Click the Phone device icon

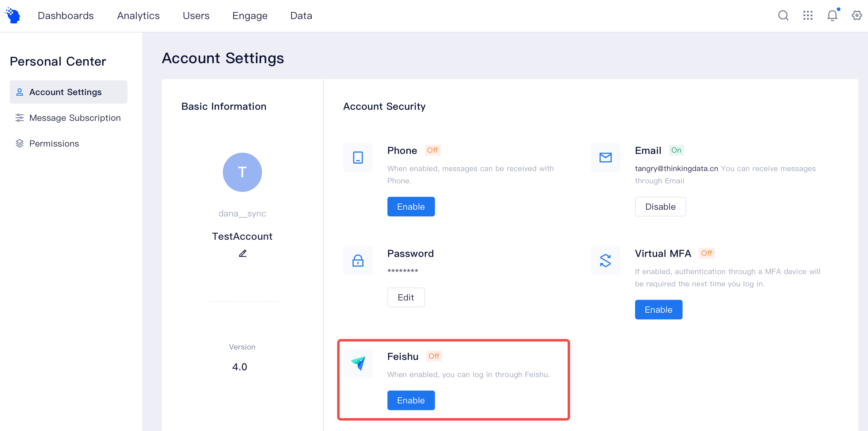pos(358,157)
